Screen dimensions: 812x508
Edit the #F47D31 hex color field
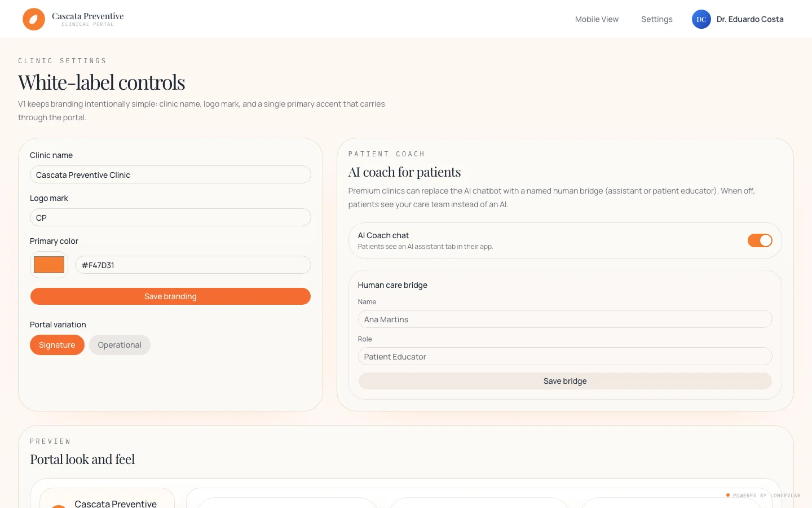[193, 265]
